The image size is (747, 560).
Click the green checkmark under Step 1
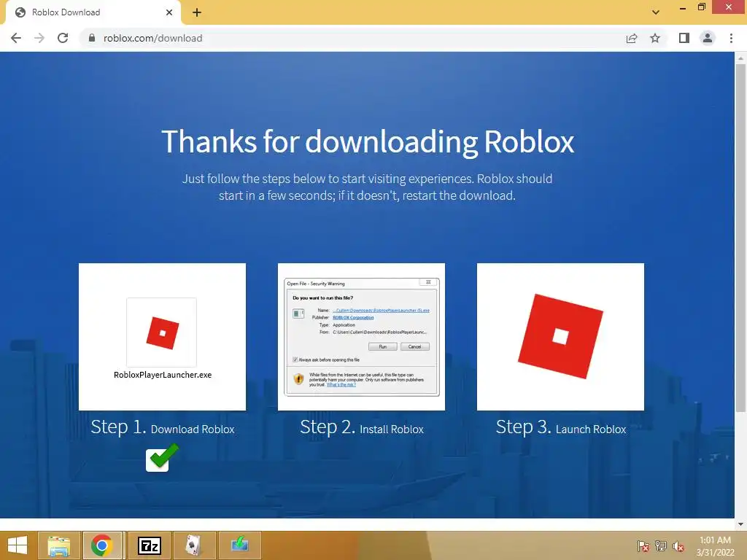[163, 458]
